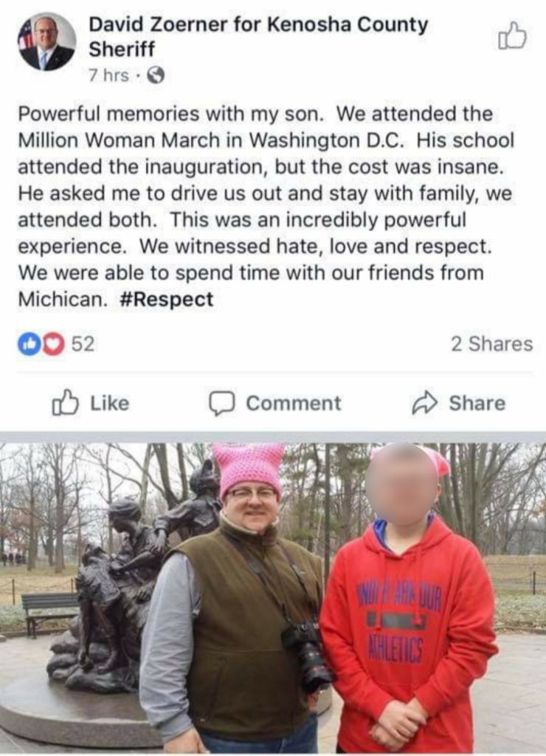Tap the Share button label

click(477, 403)
